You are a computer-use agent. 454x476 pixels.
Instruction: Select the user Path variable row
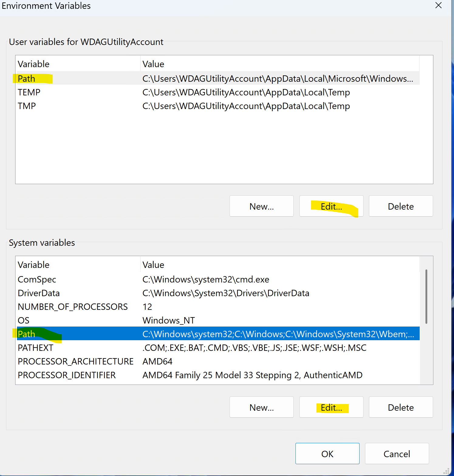click(27, 79)
